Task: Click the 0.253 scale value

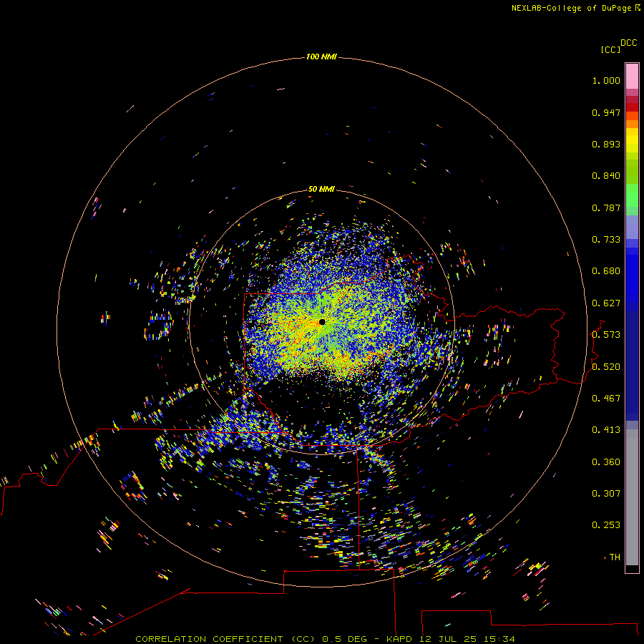Action: coord(606,525)
